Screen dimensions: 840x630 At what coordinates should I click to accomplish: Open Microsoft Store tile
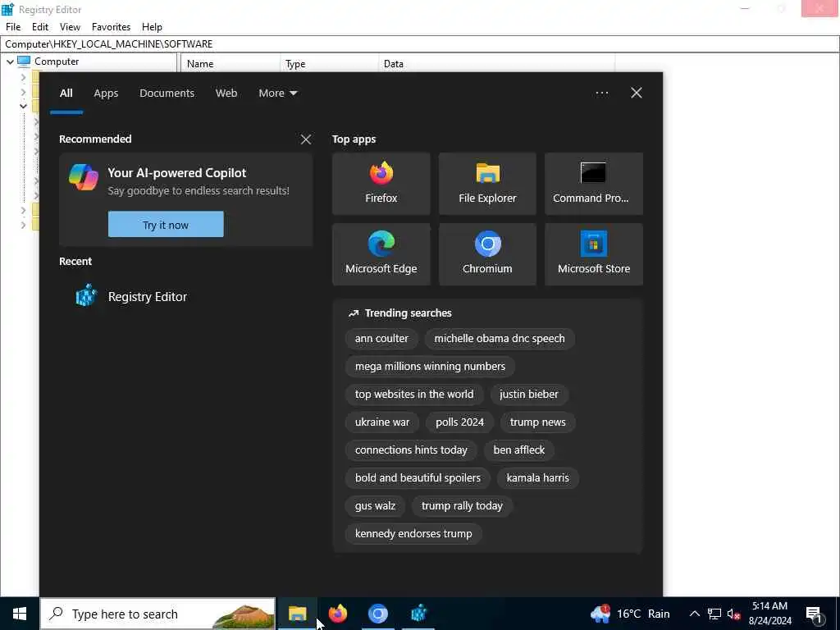pos(594,254)
